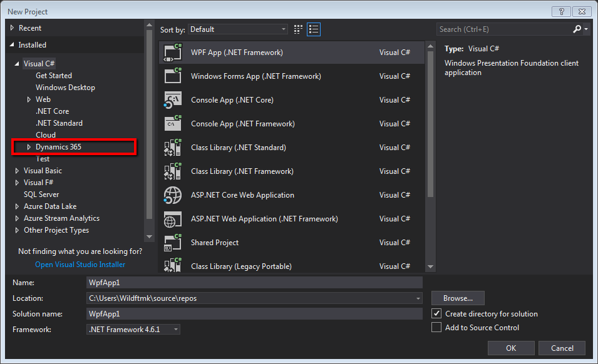
Task: Toggle Create directory for solution checkbox
Action: (436, 313)
